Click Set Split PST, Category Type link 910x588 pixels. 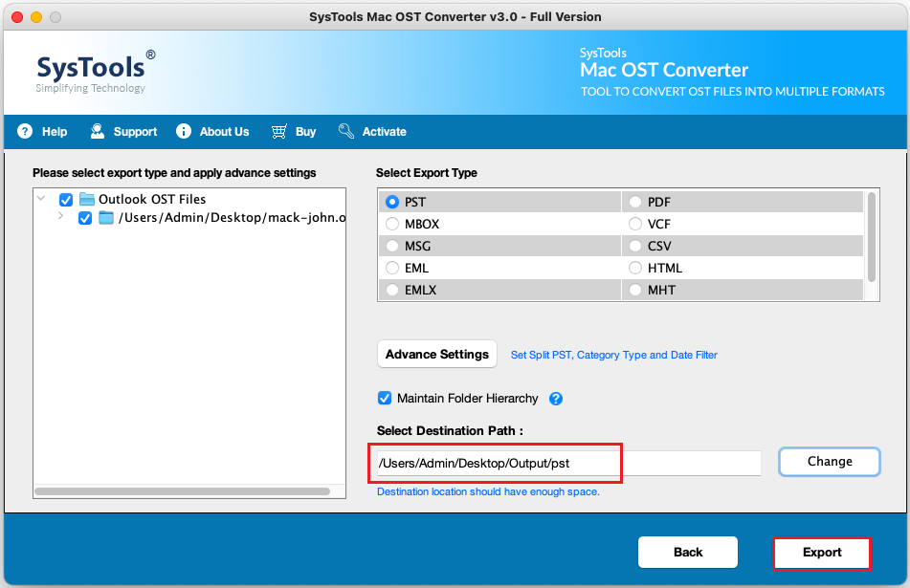click(614, 355)
